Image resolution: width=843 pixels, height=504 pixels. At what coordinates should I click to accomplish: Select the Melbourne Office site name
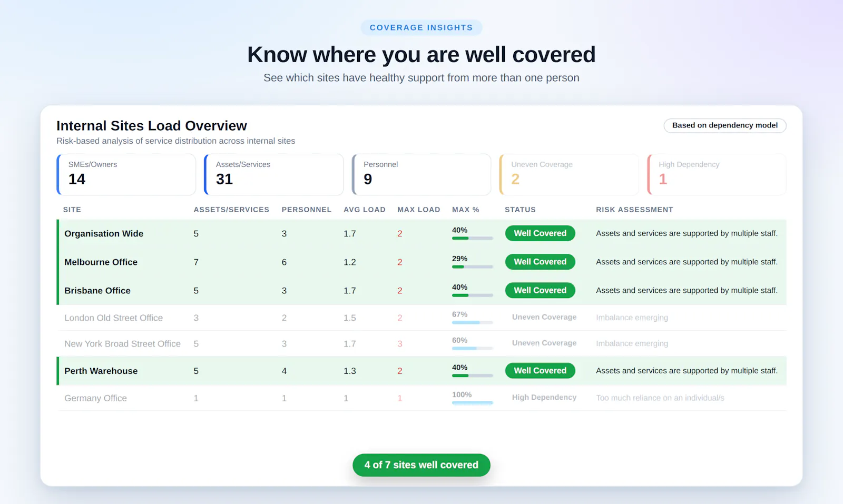(101, 262)
